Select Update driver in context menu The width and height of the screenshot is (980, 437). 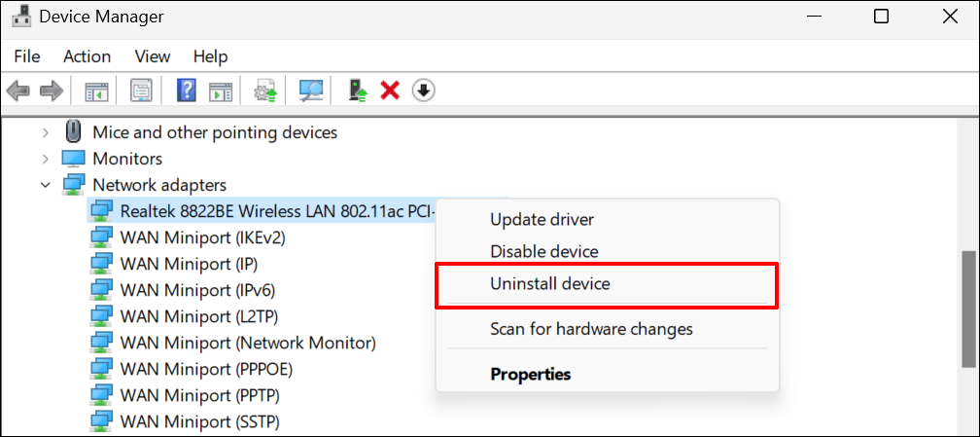(x=542, y=220)
